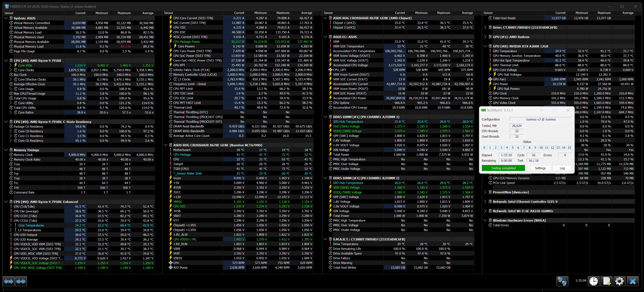
Task: Expand Drive CT2000T700SSD3 sensor group
Action: [485, 27]
